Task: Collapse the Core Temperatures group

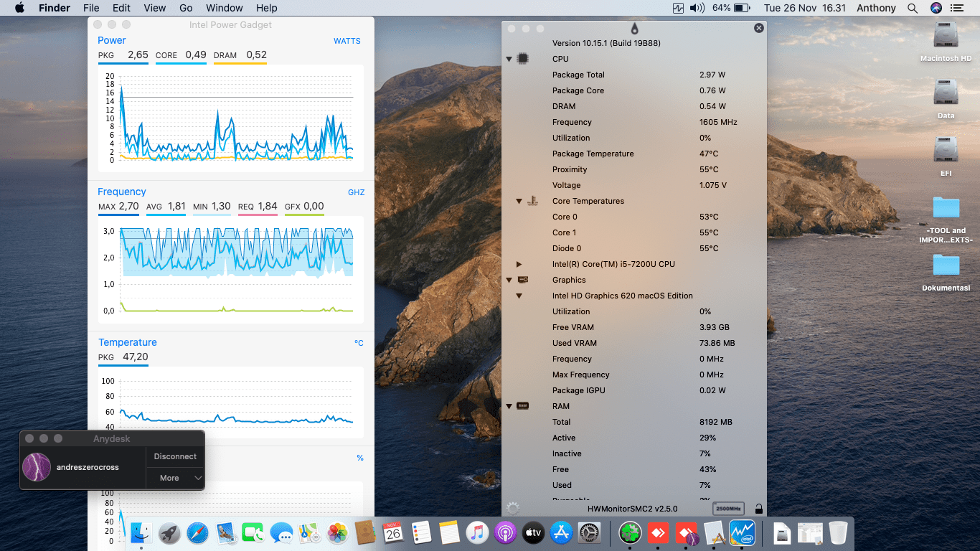Action: pos(519,202)
